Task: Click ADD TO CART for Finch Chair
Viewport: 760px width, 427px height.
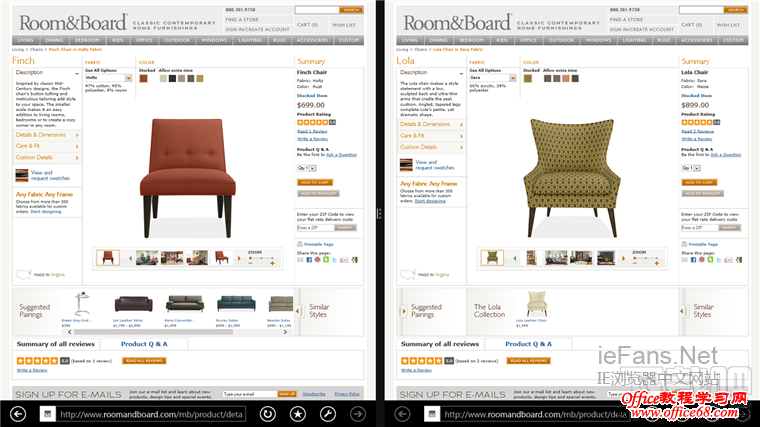Action: pyautogui.click(x=315, y=182)
